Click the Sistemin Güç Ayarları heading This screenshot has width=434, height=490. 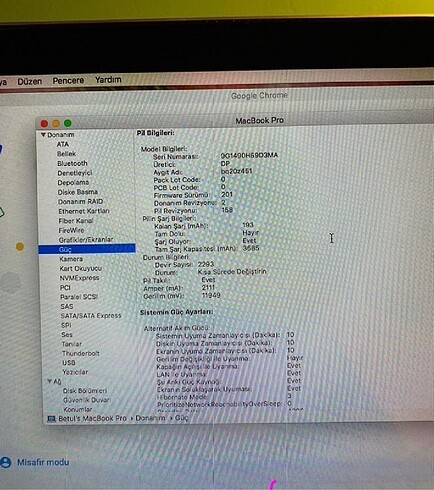tap(177, 312)
